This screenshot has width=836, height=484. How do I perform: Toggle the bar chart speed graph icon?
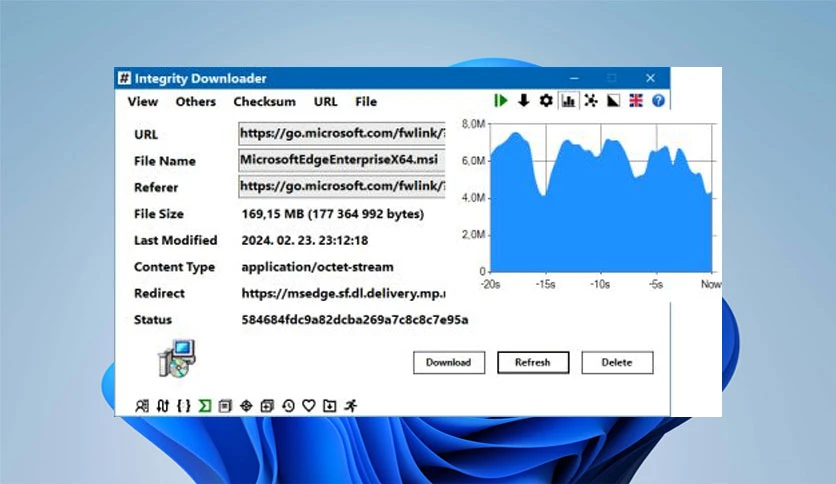(568, 100)
